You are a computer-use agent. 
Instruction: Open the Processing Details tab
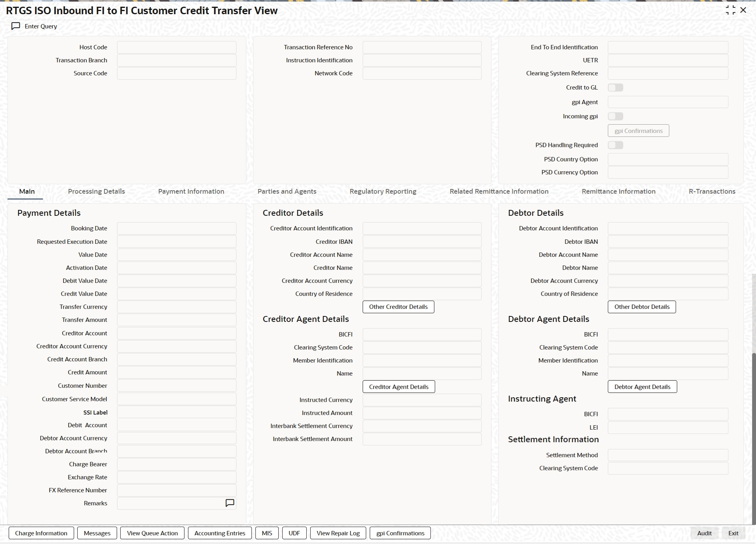(x=96, y=191)
